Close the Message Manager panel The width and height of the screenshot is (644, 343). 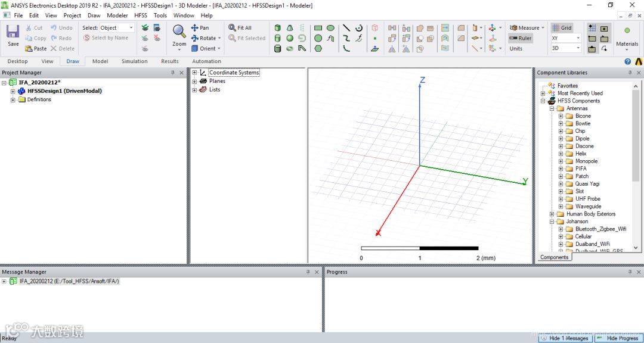tap(317, 272)
